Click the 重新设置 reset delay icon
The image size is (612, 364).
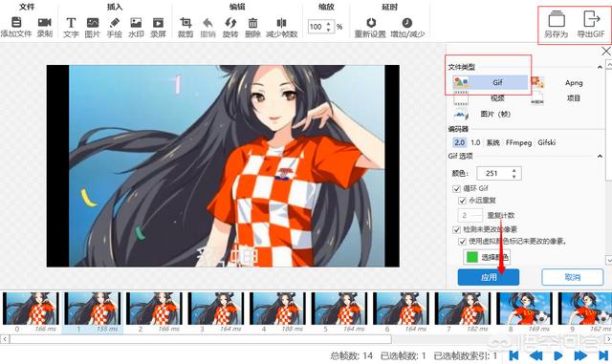[371, 23]
